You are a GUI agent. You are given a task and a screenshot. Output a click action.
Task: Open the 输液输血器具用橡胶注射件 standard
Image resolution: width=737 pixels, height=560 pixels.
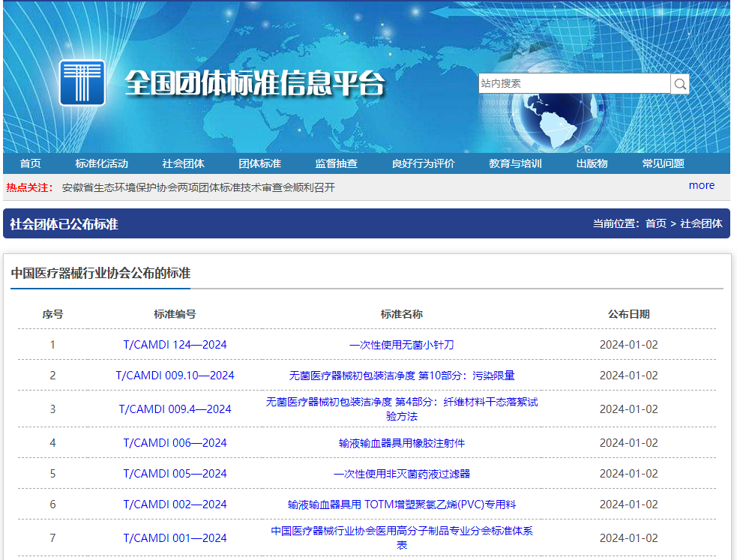(402, 442)
